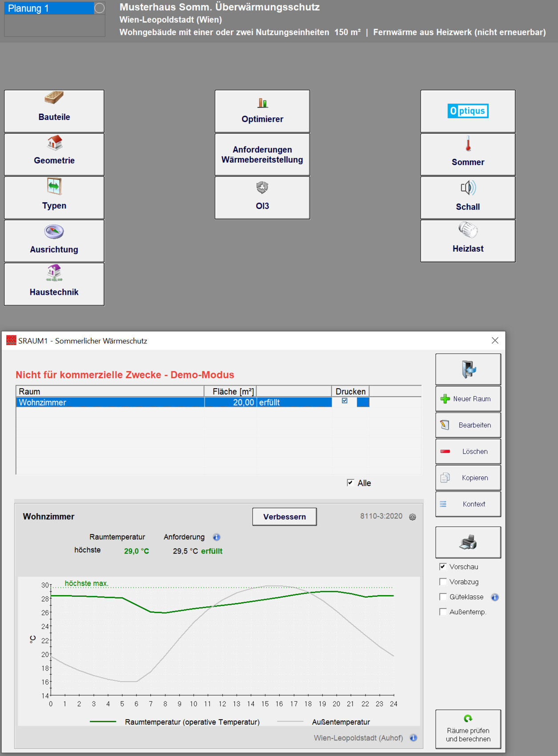Viewport: 558px width, 756px height.
Task: Click the settings gear beside 8110-3:2020
Action: click(x=413, y=517)
